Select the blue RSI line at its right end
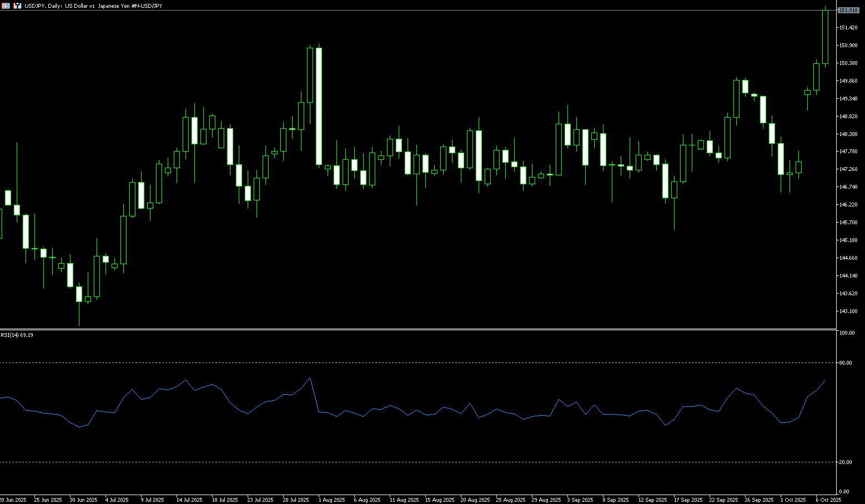Screen dimensions: 865x504 click(824, 381)
